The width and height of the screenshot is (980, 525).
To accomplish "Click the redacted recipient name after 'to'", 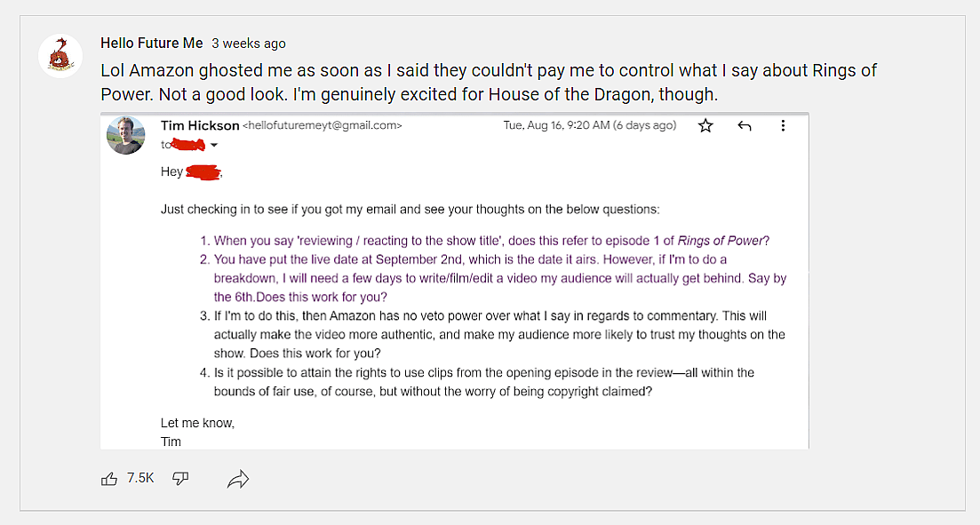I will (x=187, y=145).
